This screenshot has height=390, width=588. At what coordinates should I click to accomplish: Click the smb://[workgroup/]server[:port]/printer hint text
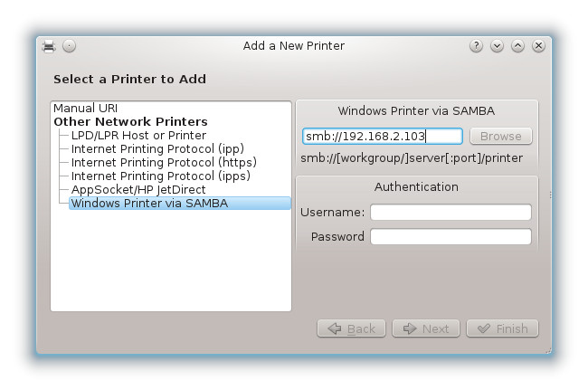pos(412,158)
